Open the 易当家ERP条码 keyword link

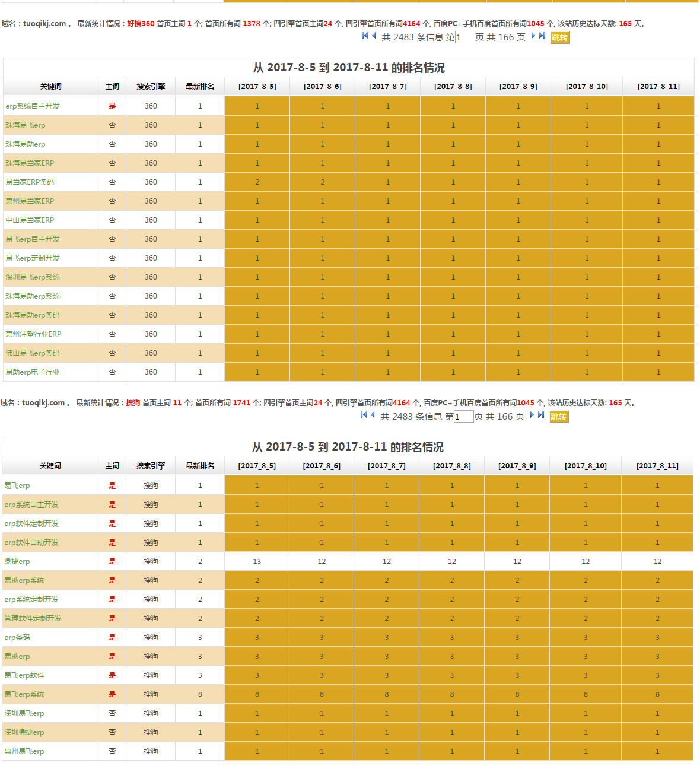[x=30, y=182]
